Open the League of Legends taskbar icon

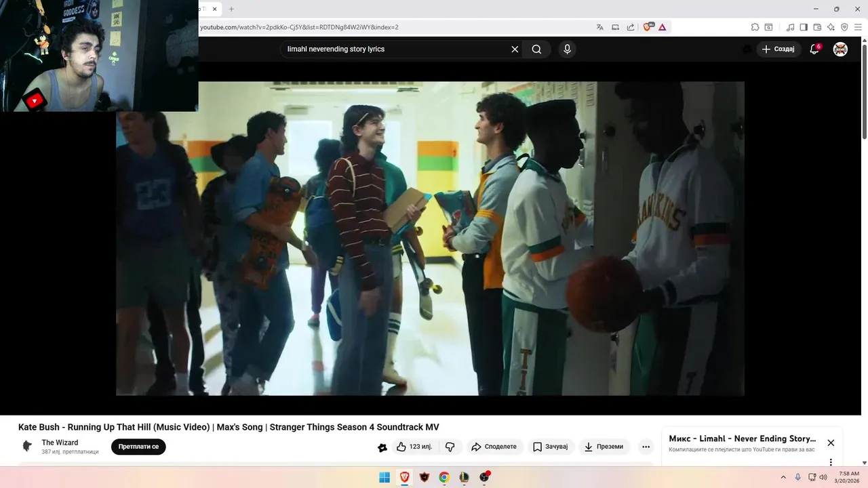click(464, 477)
